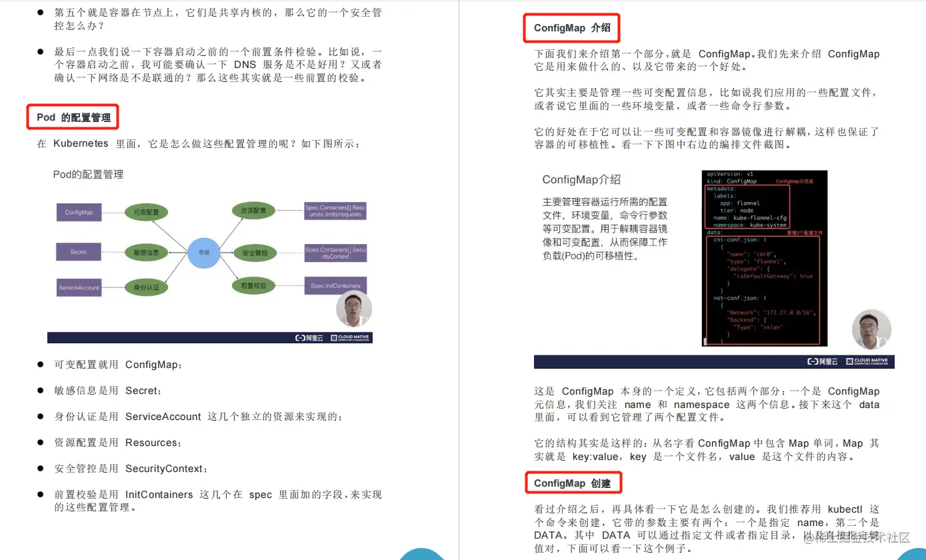Click the 'apiVersion: v1' line in the code
This screenshot has width=926, height=560.
[x=731, y=174]
